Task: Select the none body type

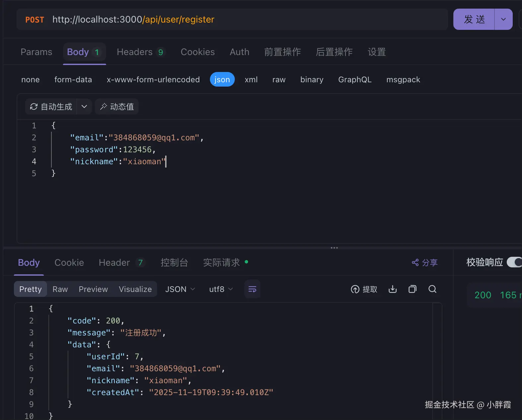Action: pos(31,80)
